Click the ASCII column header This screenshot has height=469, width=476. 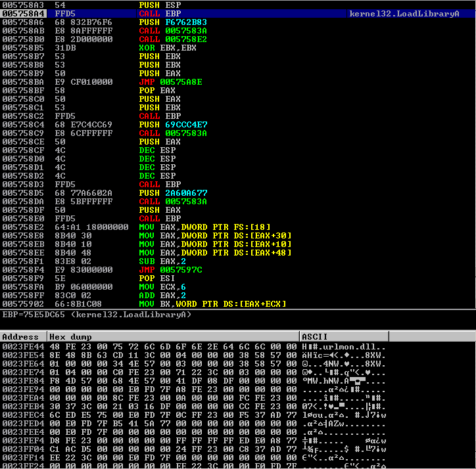coord(343,336)
